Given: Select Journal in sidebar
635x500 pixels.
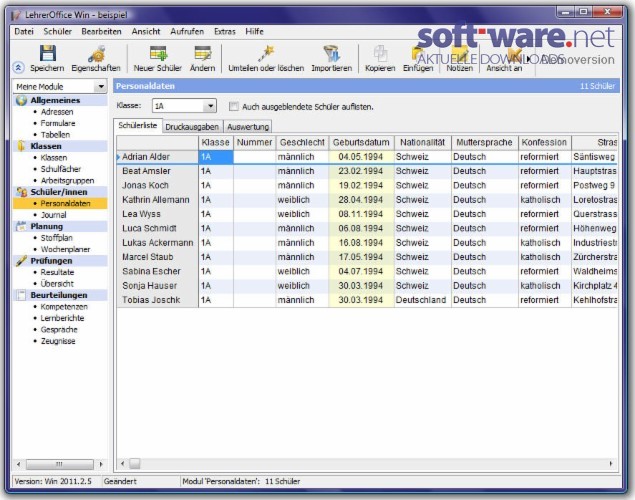Looking at the screenshot, I should tap(53, 215).
